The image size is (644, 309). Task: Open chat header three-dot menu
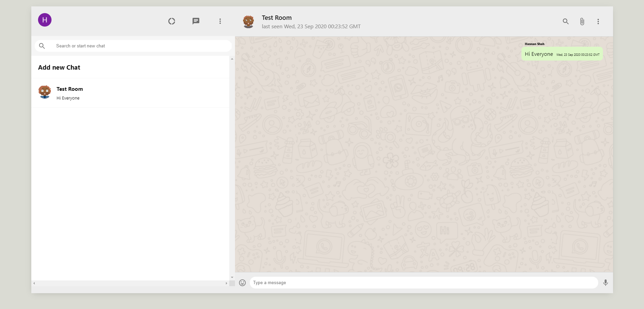coord(598,22)
